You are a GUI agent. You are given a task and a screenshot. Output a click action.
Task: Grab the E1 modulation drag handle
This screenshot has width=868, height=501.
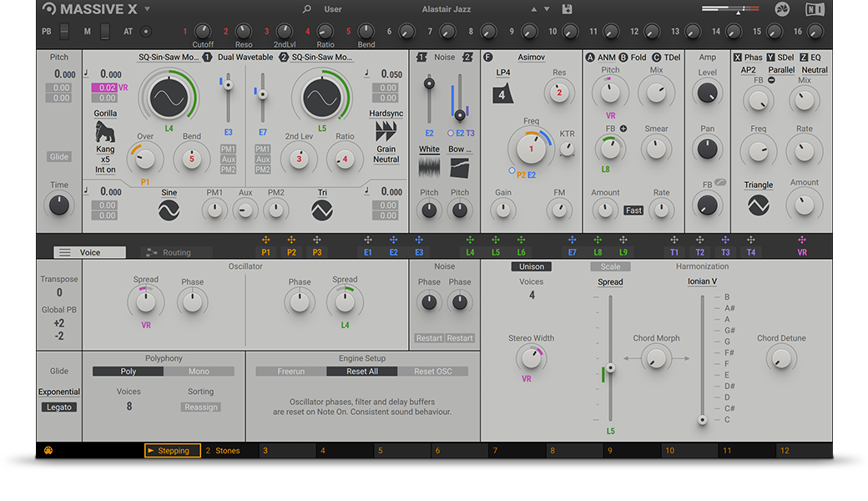(367, 240)
